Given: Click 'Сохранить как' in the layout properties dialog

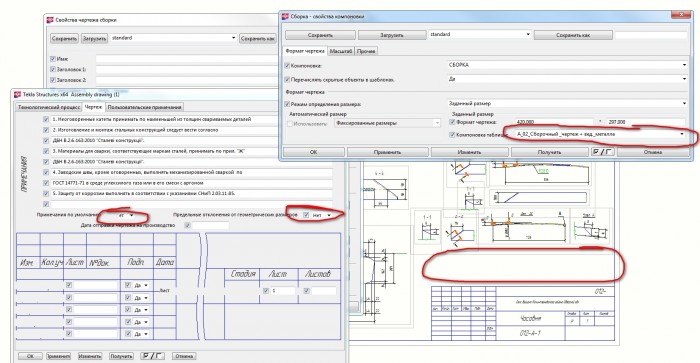Looking at the screenshot, I should [x=573, y=35].
